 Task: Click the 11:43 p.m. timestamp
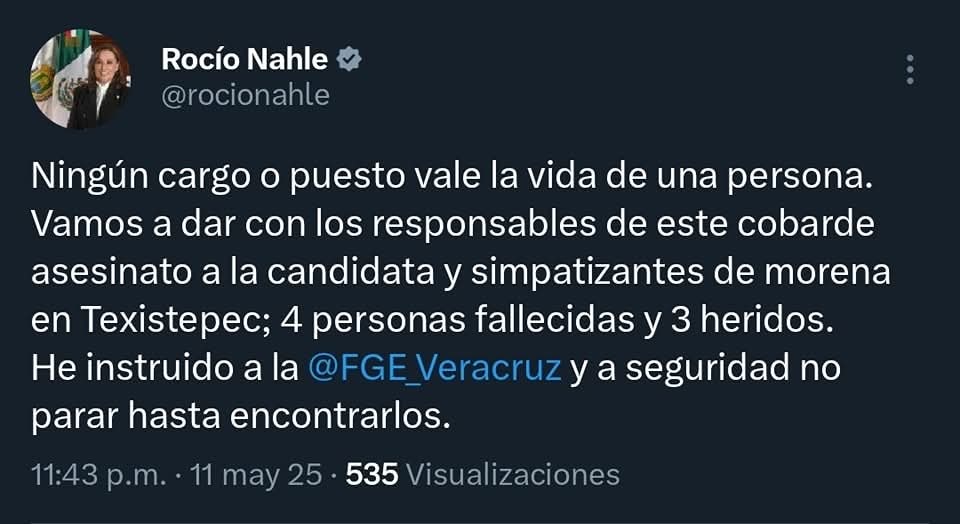(98, 473)
